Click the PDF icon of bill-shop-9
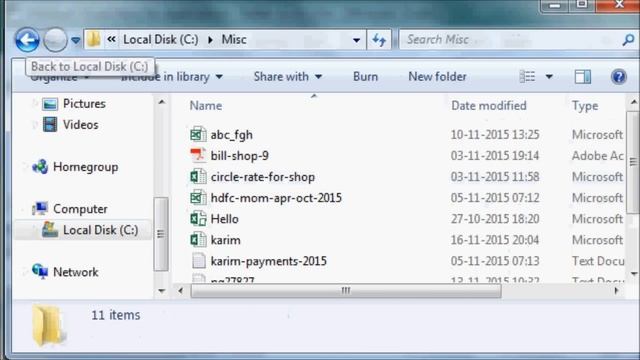This screenshot has height=360, width=640. 198,156
